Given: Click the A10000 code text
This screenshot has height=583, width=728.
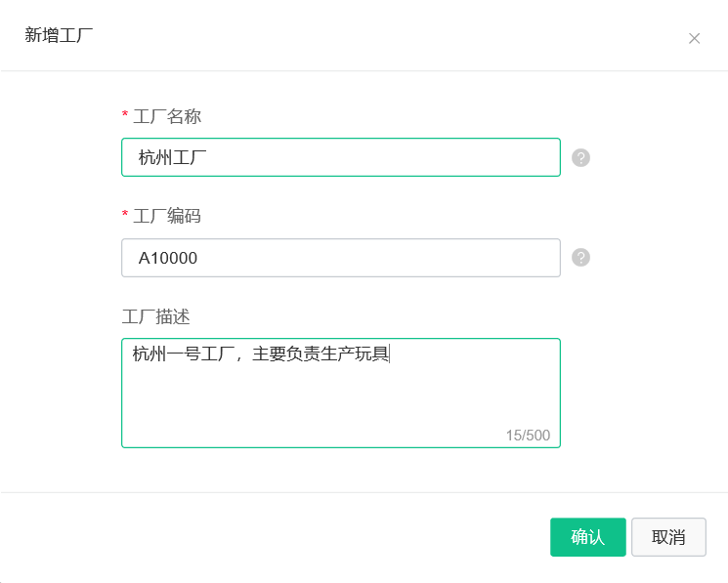Looking at the screenshot, I should coord(168,259).
